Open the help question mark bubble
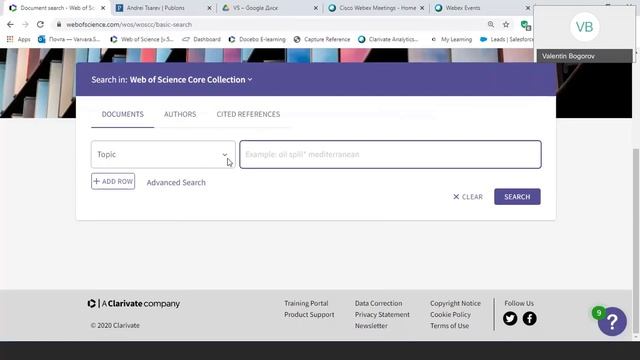 click(x=612, y=322)
